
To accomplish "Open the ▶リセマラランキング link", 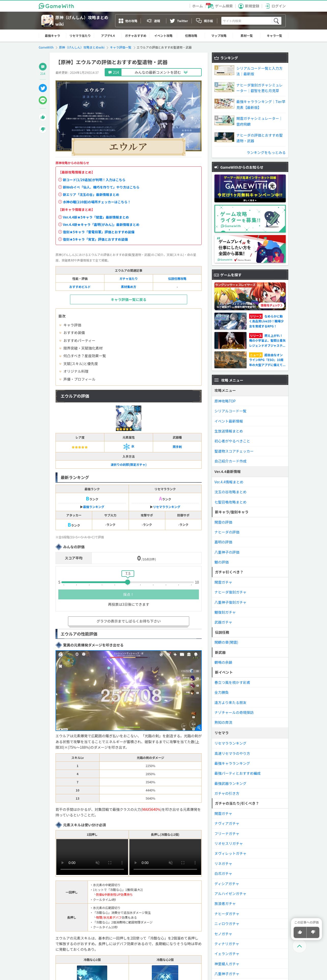I will (165, 507).
